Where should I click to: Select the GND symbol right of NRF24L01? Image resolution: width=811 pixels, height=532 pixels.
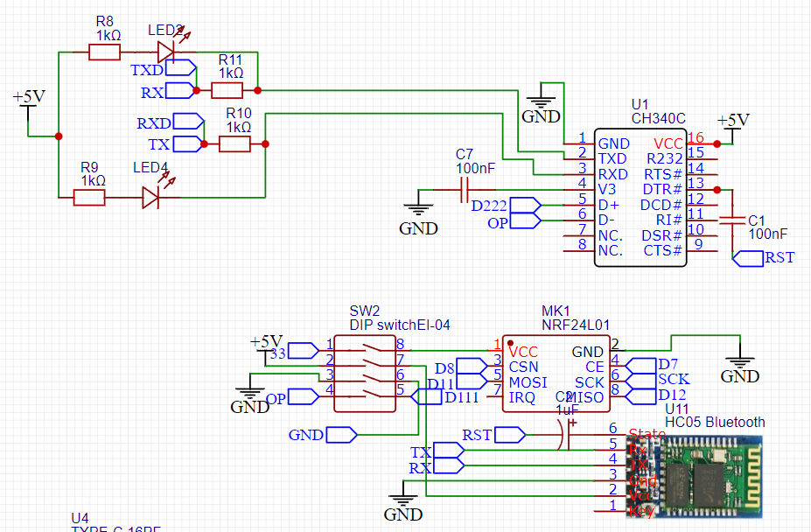click(740, 362)
